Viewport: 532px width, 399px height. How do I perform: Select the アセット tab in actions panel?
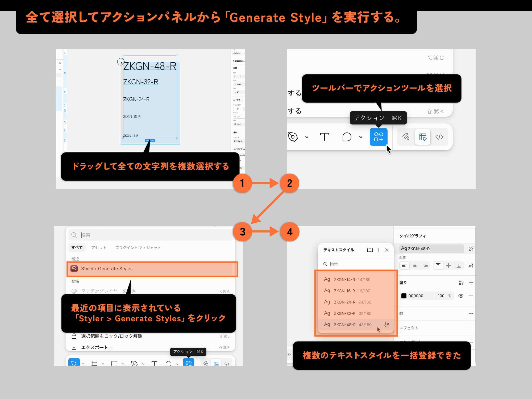coord(99,248)
